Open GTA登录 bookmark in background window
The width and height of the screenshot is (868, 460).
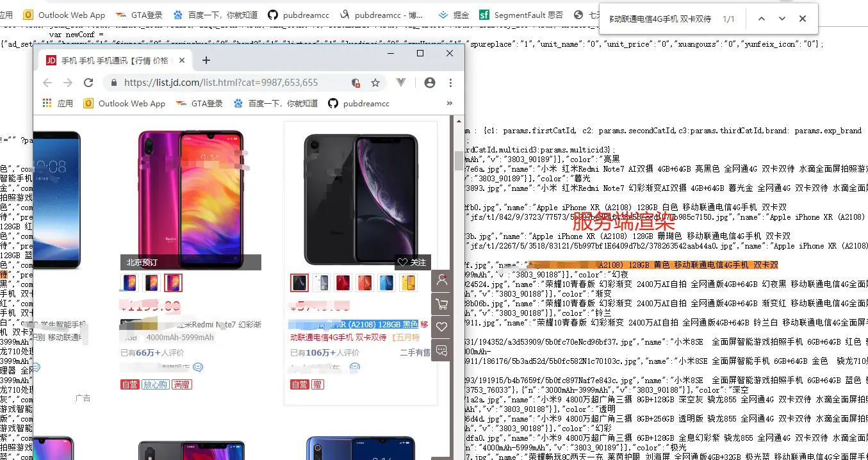[x=139, y=15]
